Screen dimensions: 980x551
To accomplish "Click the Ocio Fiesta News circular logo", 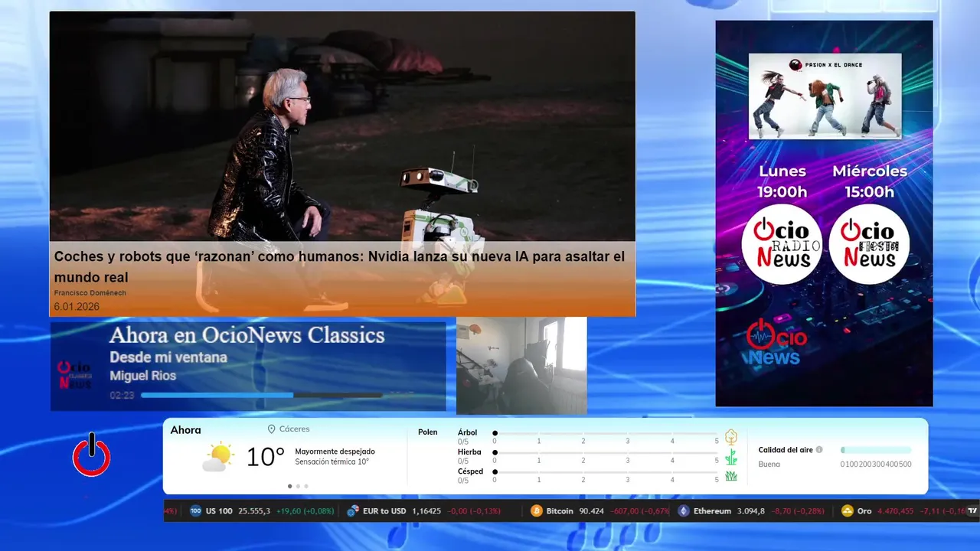I will [x=869, y=244].
